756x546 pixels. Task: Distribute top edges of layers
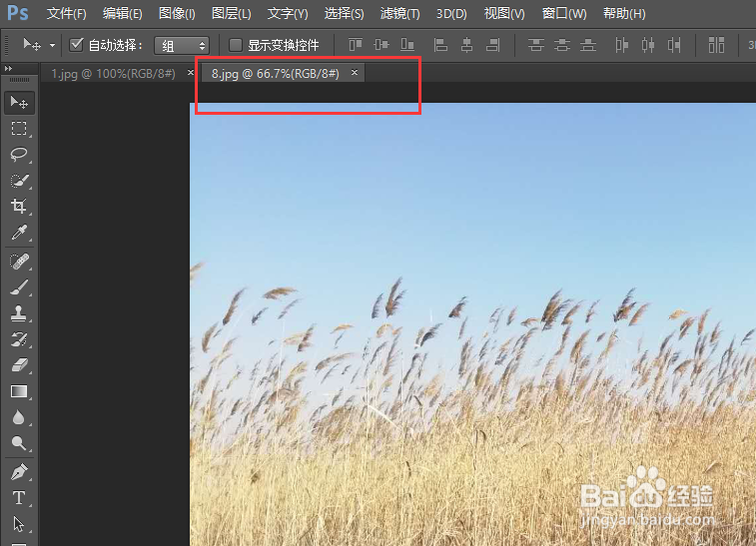tap(536, 45)
